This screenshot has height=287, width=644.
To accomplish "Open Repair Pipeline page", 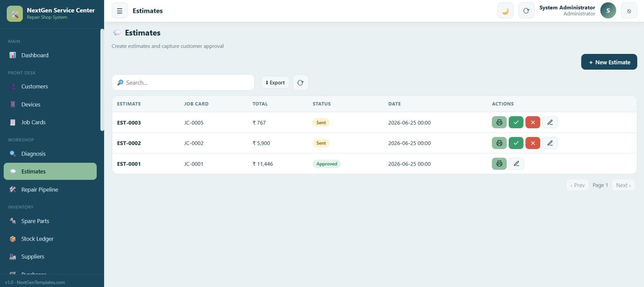I will click(50, 189).
